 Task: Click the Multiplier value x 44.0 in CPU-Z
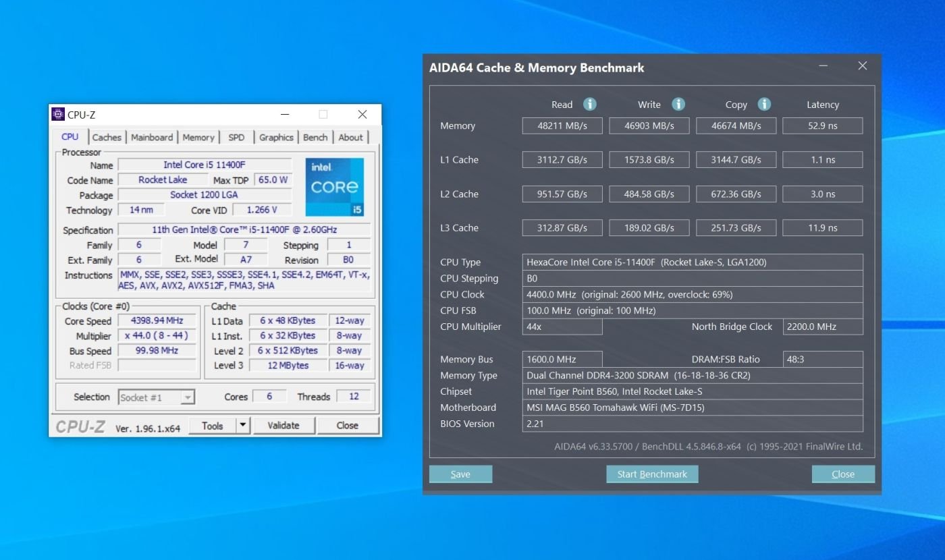click(157, 335)
